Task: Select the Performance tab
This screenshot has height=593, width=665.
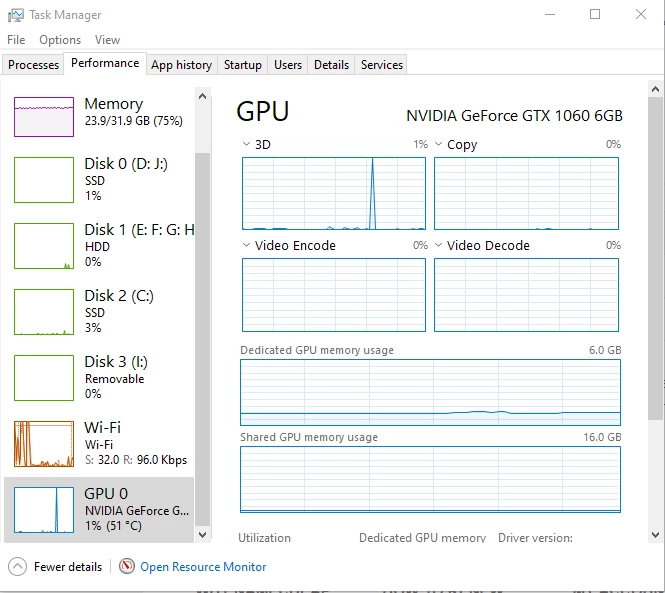Action: tap(105, 63)
